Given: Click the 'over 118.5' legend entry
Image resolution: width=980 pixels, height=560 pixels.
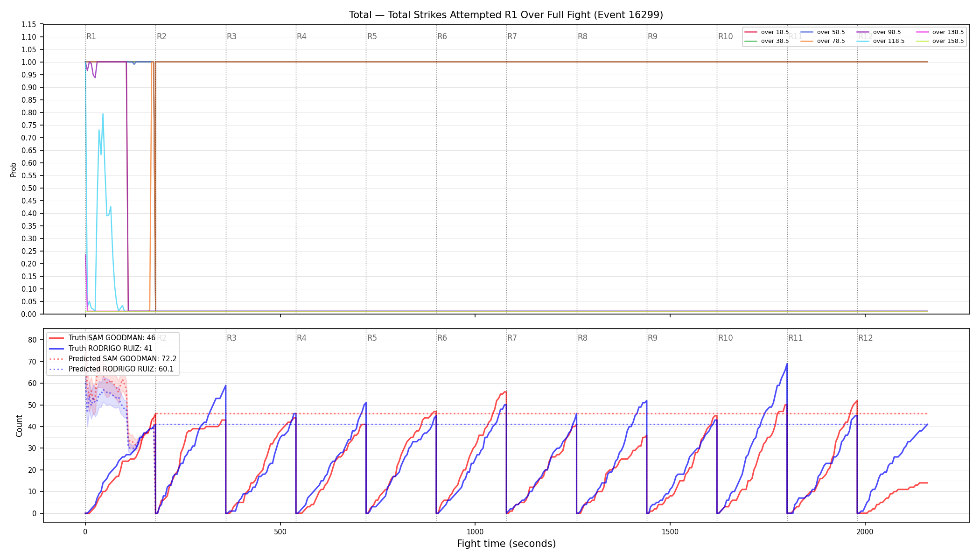Looking at the screenshot, I should 881,41.
